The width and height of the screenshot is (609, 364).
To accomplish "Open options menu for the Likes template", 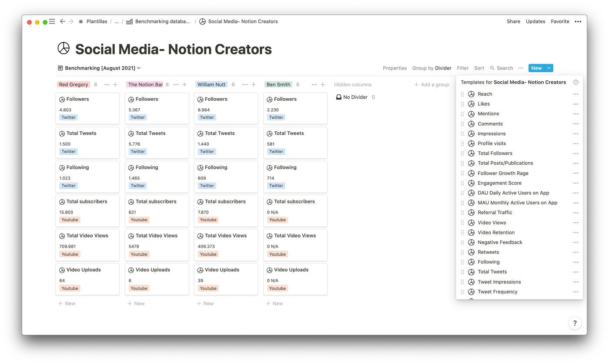I will (x=576, y=104).
